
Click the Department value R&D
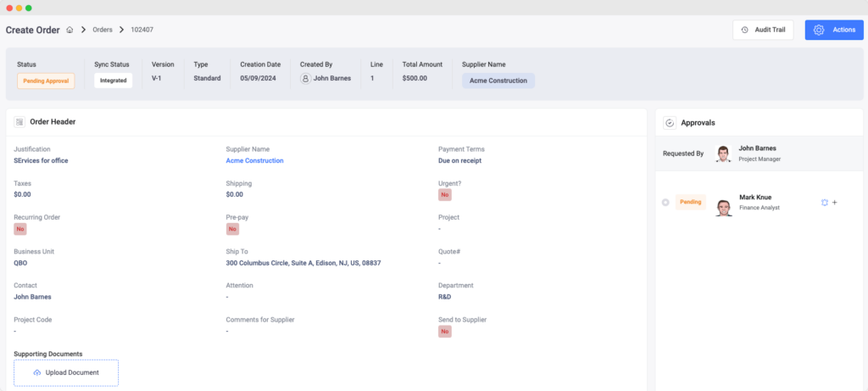[x=444, y=297]
